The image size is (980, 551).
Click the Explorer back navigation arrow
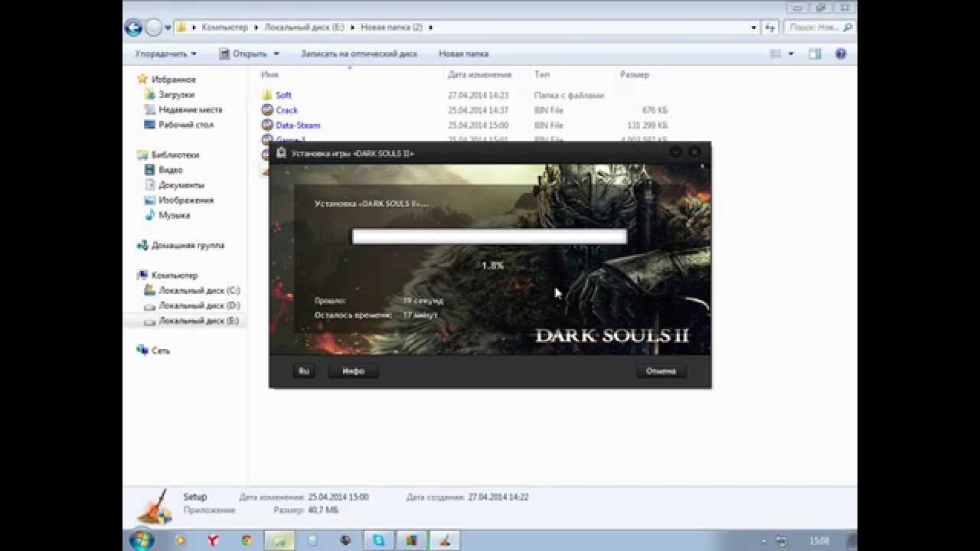click(133, 28)
